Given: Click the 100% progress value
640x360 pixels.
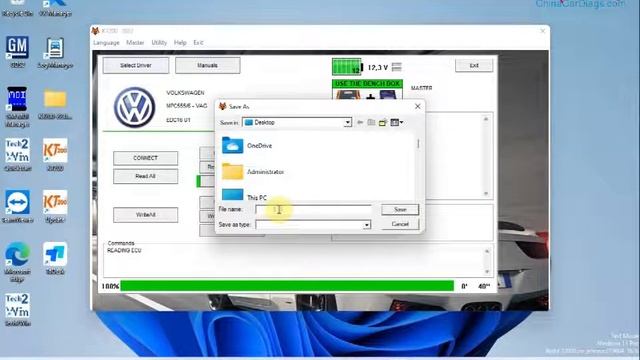Looking at the screenshot, I should click(110, 287).
